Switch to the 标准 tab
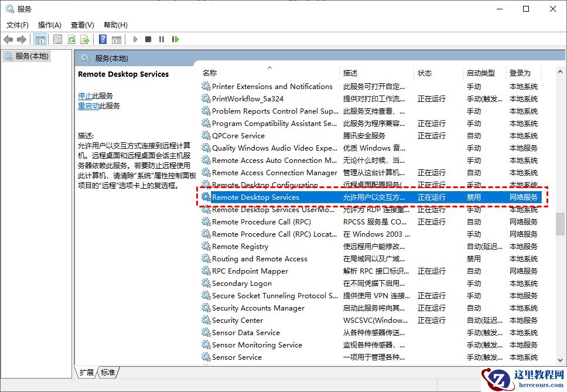The height and width of the screenshot is (392, 567). [107, 371]
